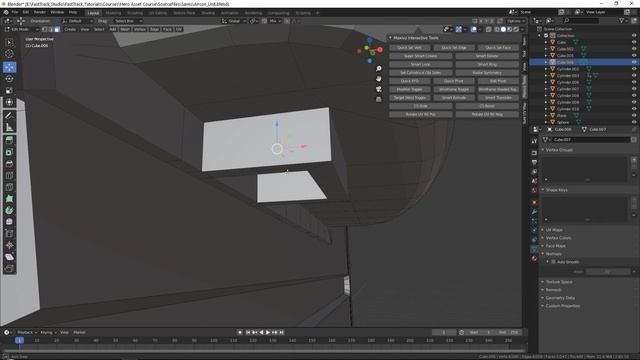Viewport: 640px width, 360px height.
Task: Click the viewport zoom magnifier icon
Action: [x=379, y=68]
